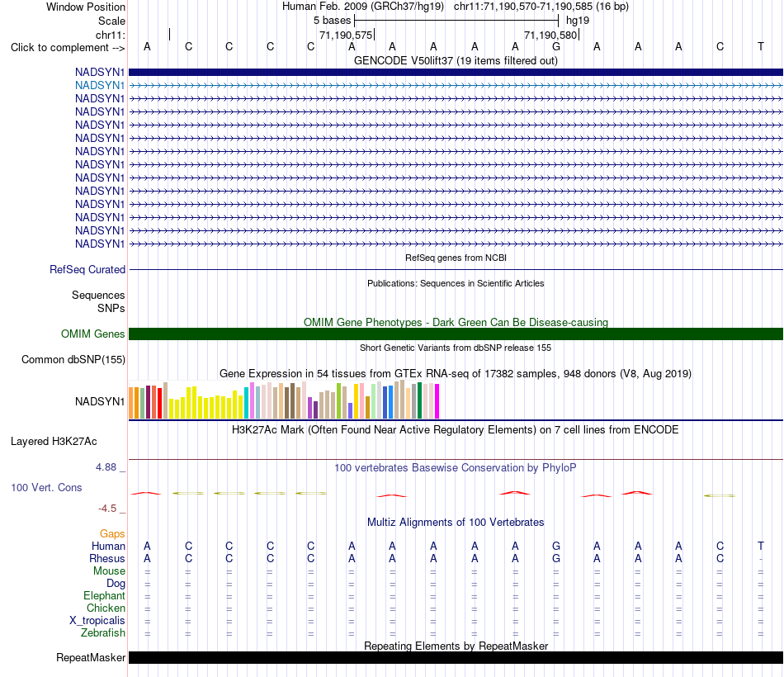
Task: Open the GTEx Gene Expression track title
Action: coord(456,374)
